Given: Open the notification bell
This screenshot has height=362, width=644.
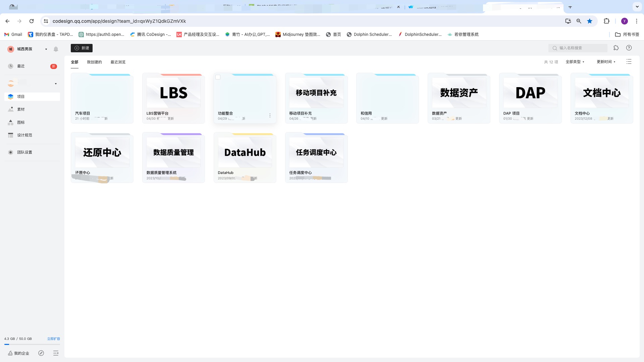Looking at the screenshot, I should pyautogui.click(x=56, y=49).
